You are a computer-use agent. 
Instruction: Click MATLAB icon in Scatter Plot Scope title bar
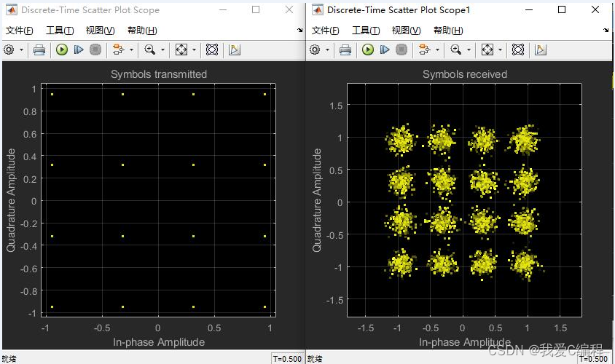pos(12,9)
